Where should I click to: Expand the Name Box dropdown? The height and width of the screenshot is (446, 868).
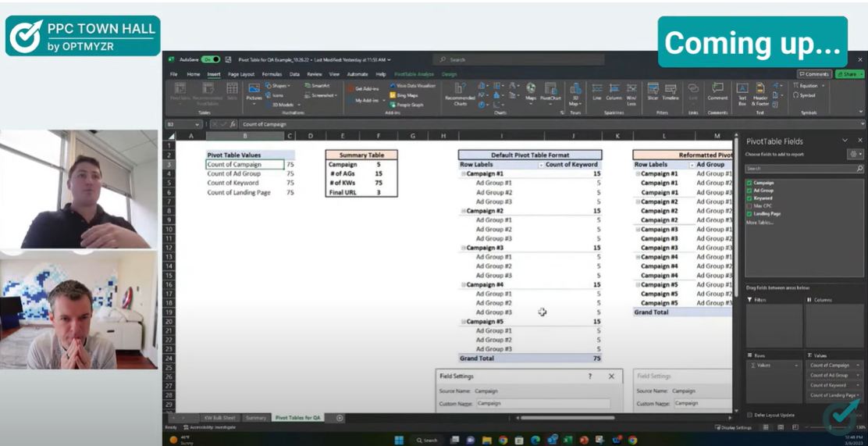point(197,125)
